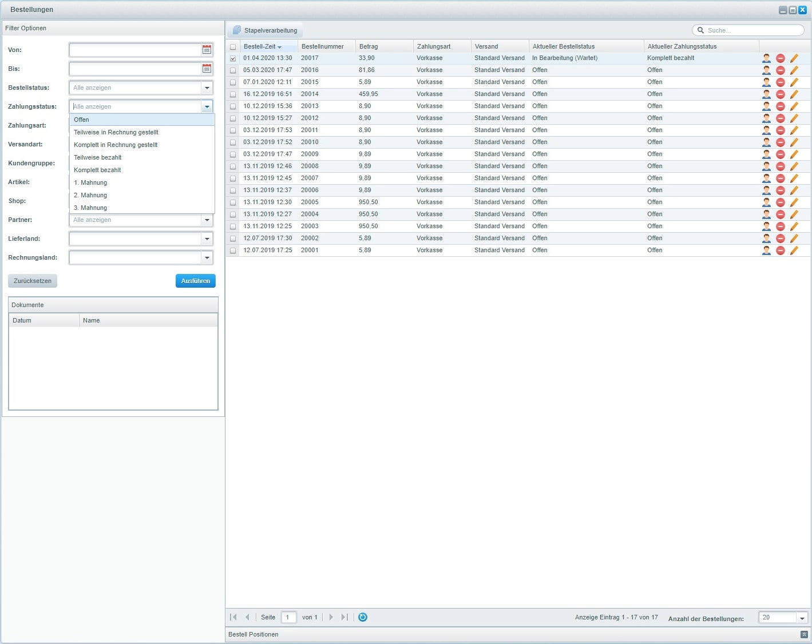Delete order 20013 with red icon
Viewport: 812px width, 644px height.
(780, 106)
